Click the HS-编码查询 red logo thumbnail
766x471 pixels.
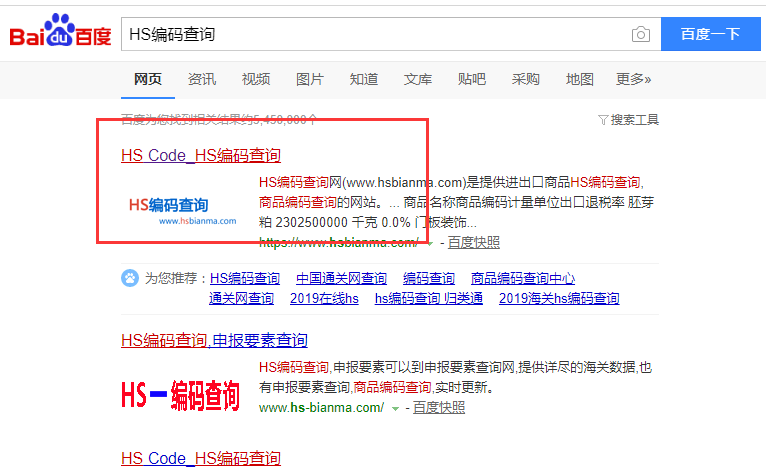click(181, 395)
